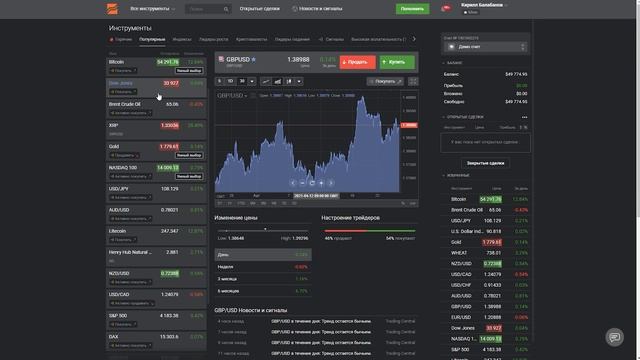Image resolution: width=640 pixels, height=360 pixels.
Task: Open the Hot instruments tab
Action: click(x=121, y=40)
